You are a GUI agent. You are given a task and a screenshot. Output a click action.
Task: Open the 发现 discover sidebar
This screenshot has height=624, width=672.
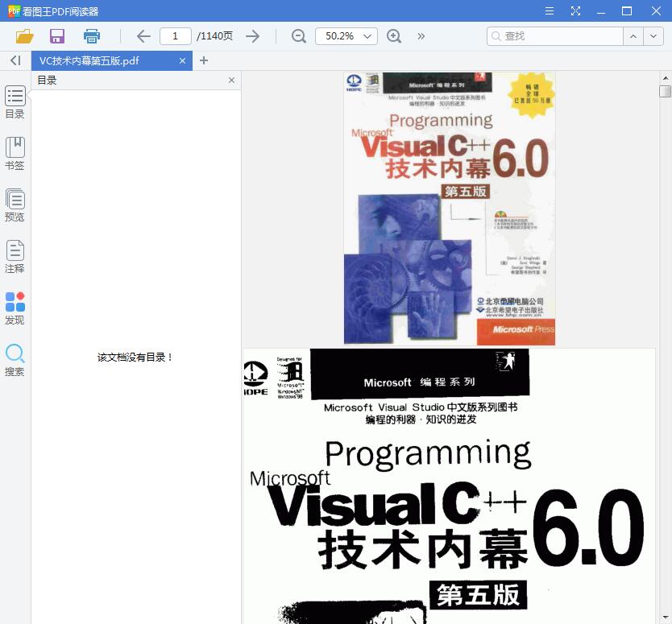15,308
